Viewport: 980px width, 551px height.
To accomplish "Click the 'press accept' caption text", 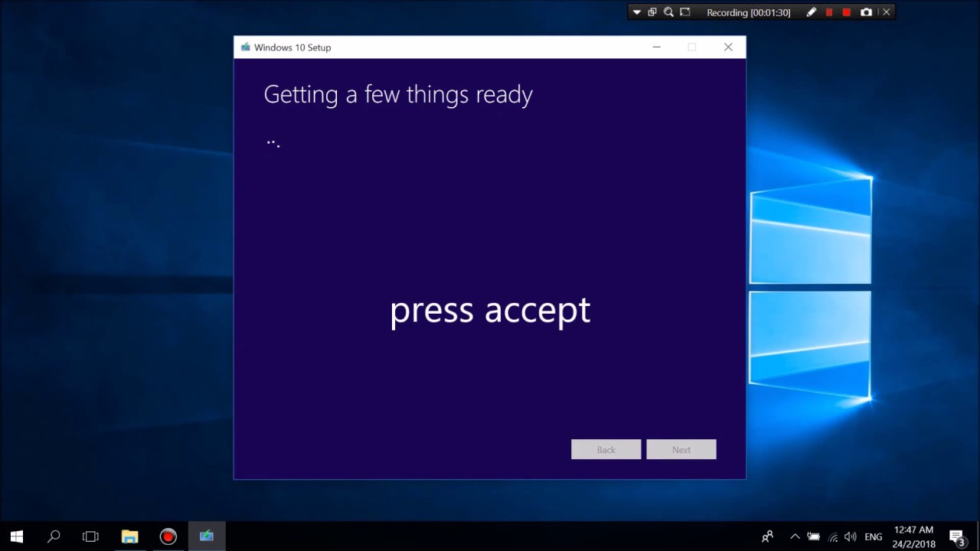I will click(490, 311).
